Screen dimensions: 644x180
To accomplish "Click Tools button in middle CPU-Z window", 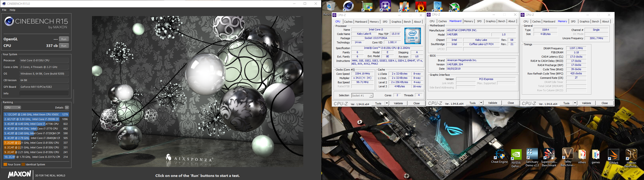I will click(x=473, y=103).
